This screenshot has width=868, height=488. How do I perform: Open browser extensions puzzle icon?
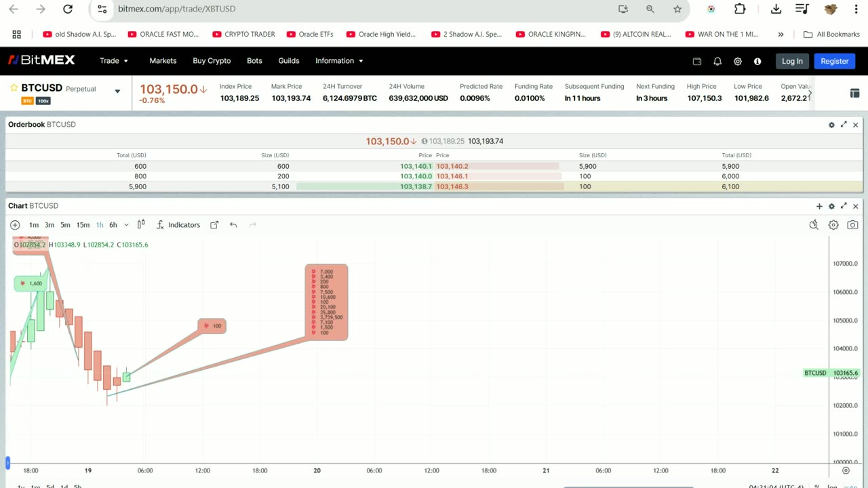(x=740, y=9)
